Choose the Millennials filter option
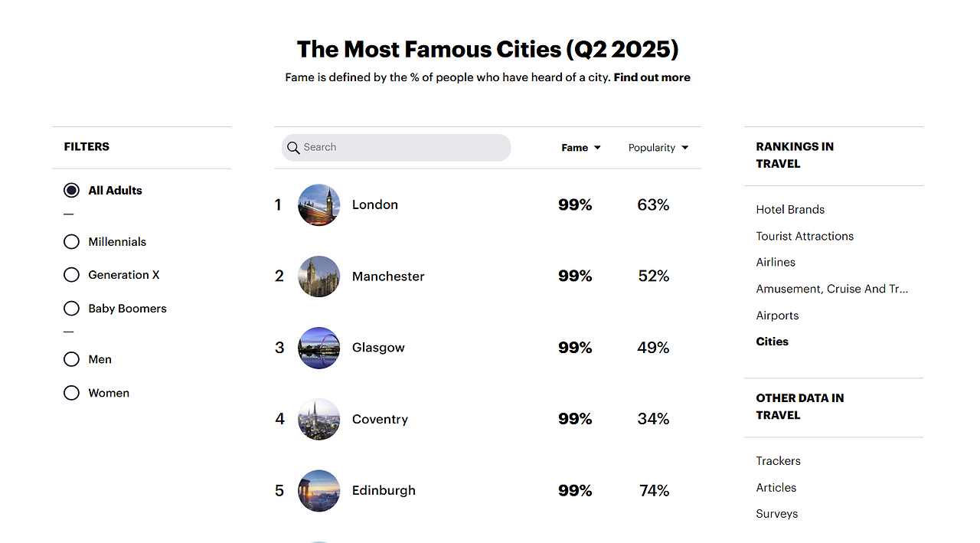 72,242
